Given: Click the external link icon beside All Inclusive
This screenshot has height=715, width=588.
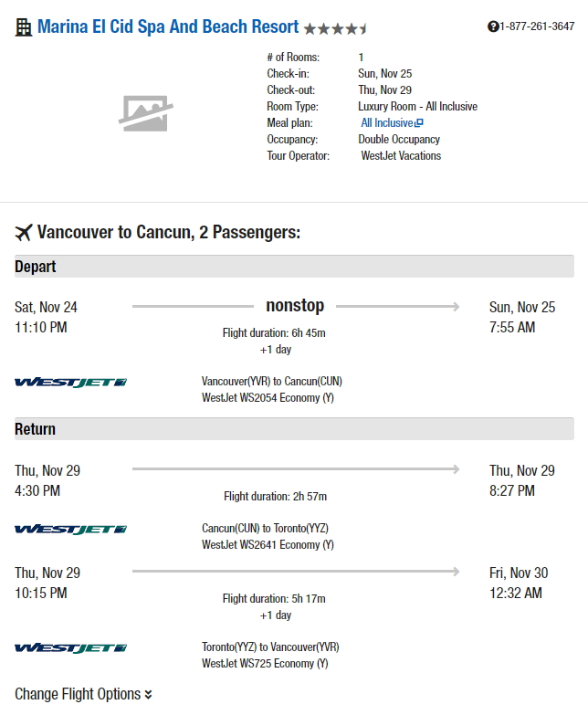Looking at the screenshot, I should (419, 122).
